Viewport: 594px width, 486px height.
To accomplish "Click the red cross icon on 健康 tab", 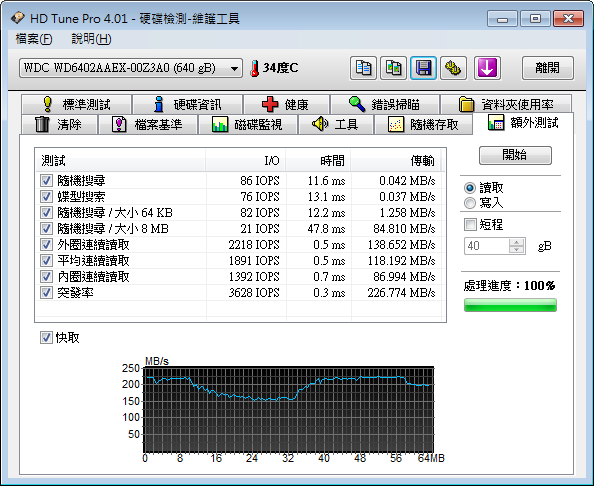I will point(270,104).
